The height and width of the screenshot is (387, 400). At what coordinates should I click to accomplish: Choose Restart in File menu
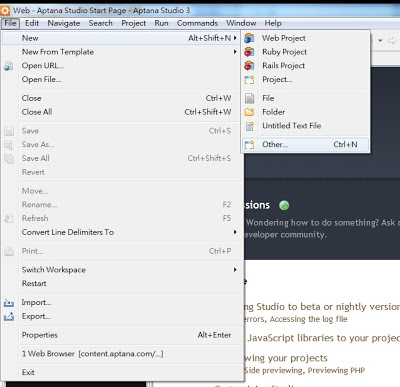point(121,283)
